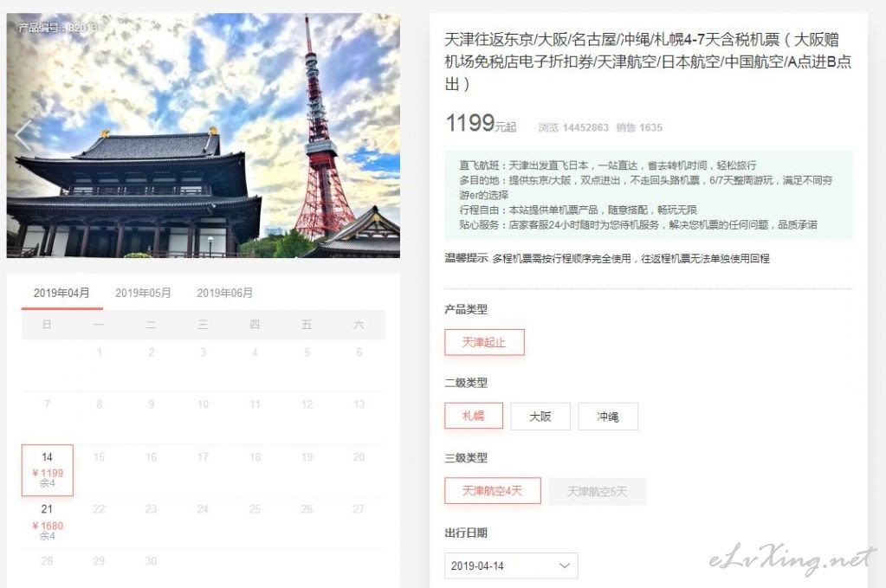Pick April 21 priced ¥1680
The image size is (886, 588).
48,522
